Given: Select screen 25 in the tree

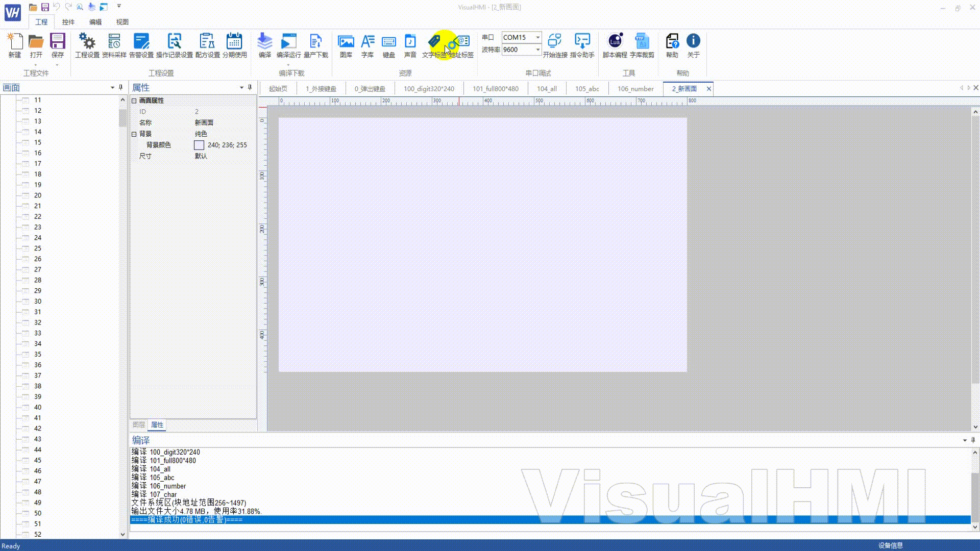Looking at the screenshot, I should tap(38, 248).
